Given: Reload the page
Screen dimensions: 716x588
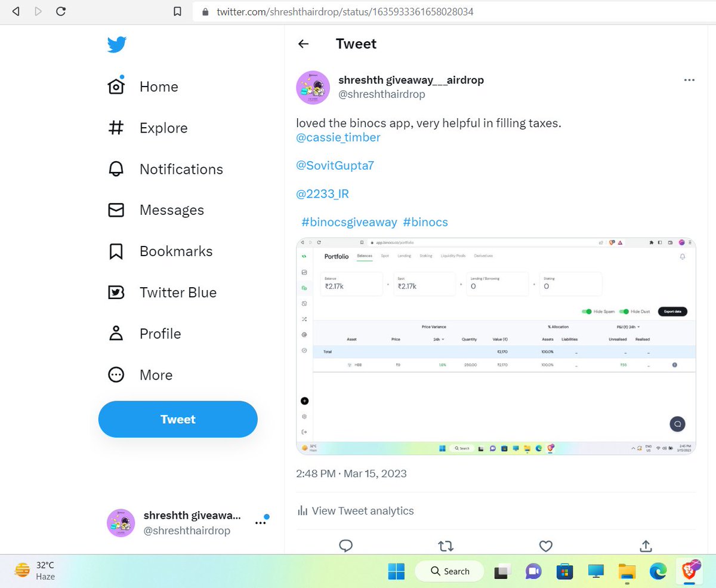Looking at the screenshot, I should 61,11.
